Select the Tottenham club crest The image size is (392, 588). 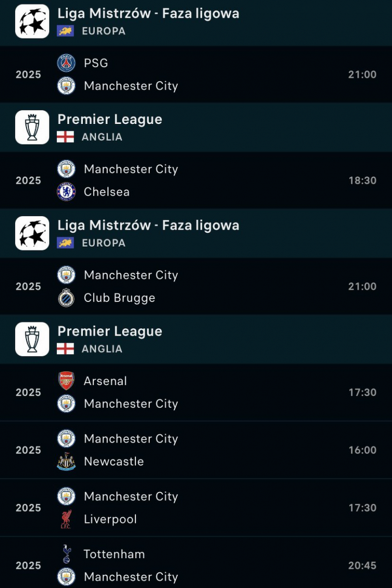[67, 554]
